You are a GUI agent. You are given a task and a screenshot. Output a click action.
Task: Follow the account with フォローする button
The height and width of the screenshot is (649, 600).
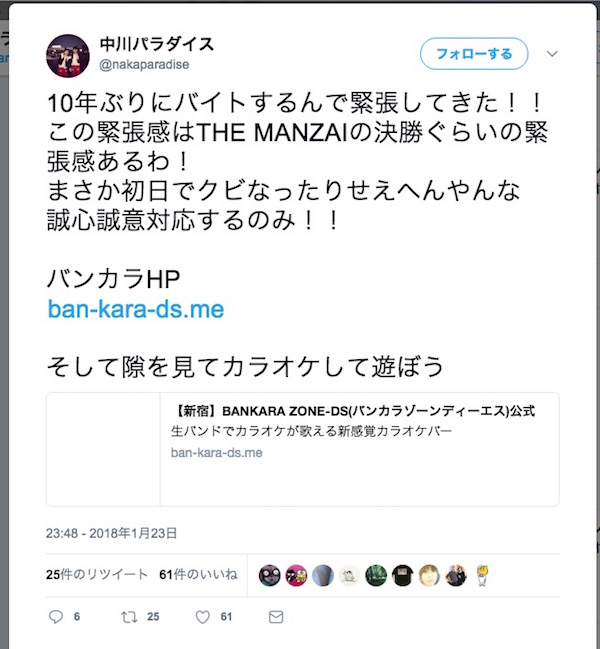(474, 54)
